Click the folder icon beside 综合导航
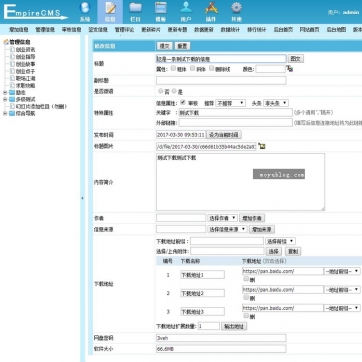The height and width of the screenshot is (362, 362). pos(12,113)
